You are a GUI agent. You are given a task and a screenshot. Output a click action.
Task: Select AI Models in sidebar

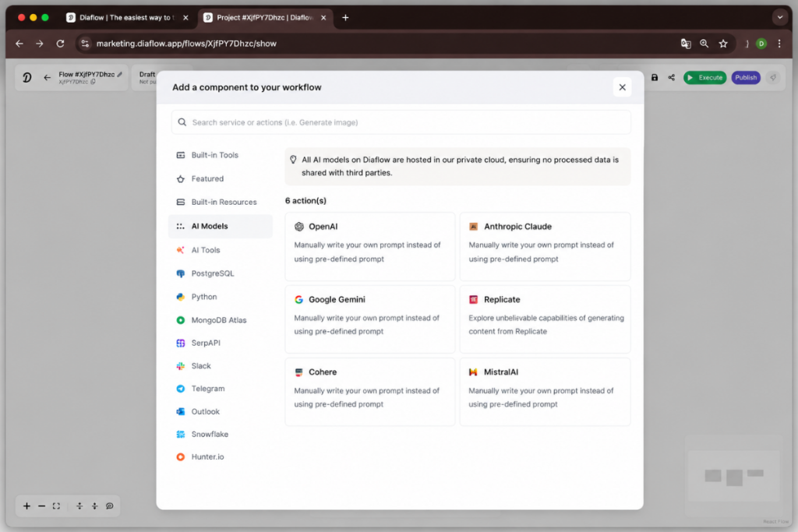coord(221,227)
